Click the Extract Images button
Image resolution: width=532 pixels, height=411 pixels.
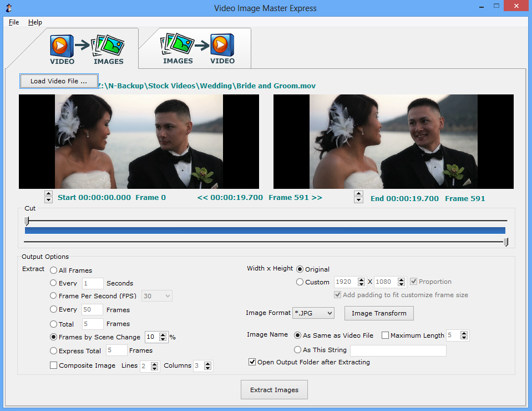pyautogui.click(x=273, y=389)
